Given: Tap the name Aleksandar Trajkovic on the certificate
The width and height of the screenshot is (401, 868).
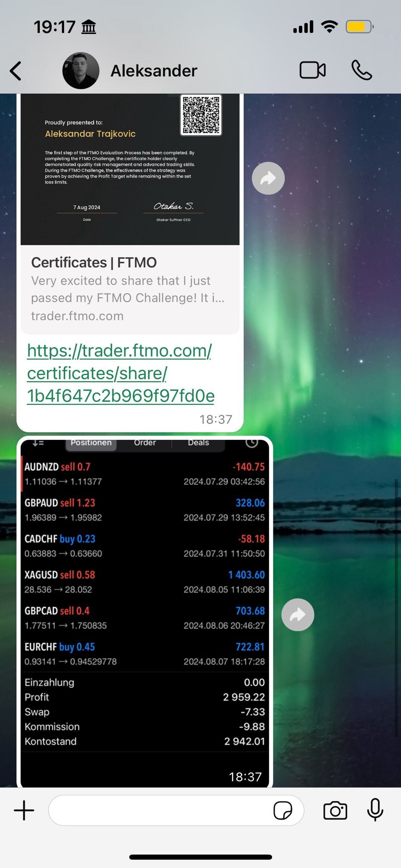Looking at the screenshot, I should coord(90,134).
